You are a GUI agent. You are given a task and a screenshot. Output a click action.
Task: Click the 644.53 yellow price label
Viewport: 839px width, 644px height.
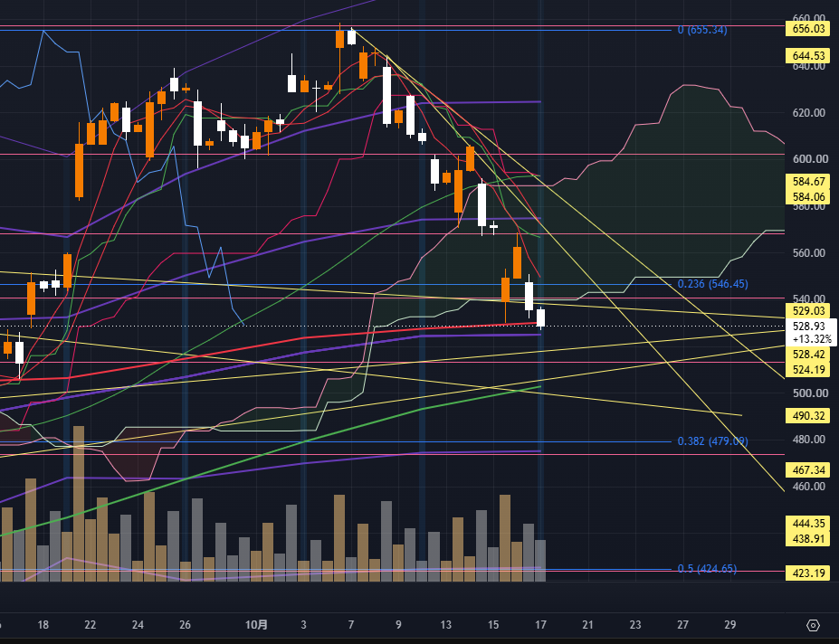[x=808, y=56]
